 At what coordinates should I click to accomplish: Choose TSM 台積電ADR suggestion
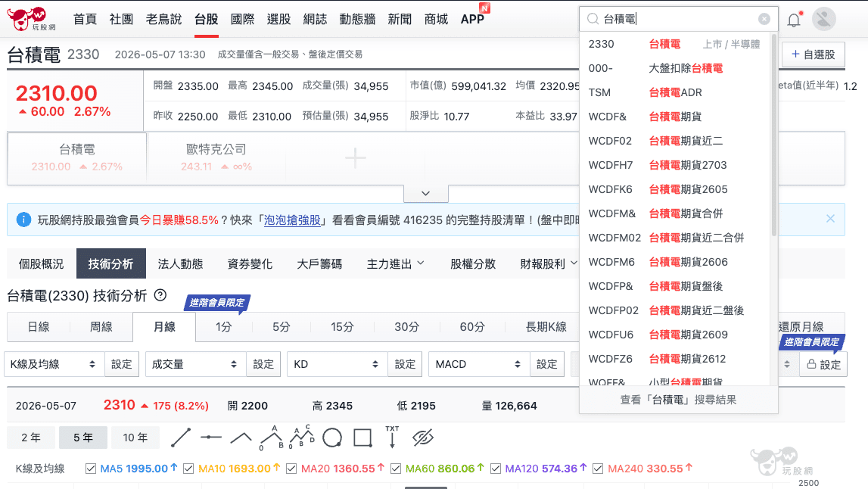[674, 92]
